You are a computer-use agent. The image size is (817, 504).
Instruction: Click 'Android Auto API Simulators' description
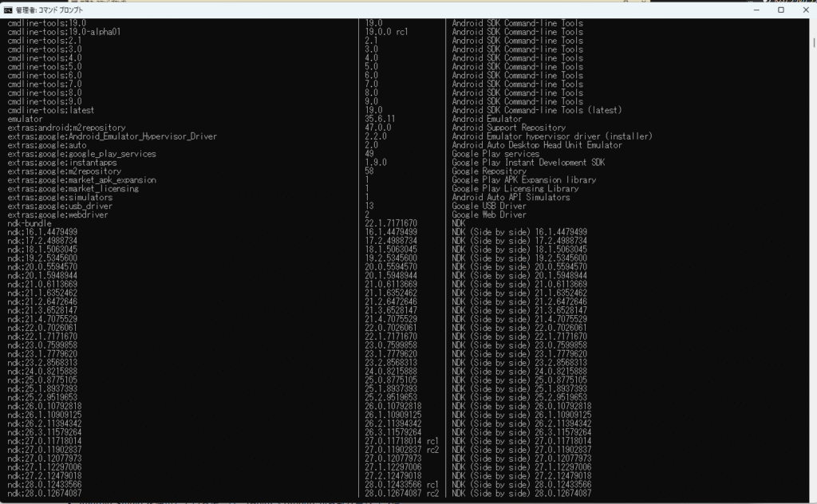[511, 198]
